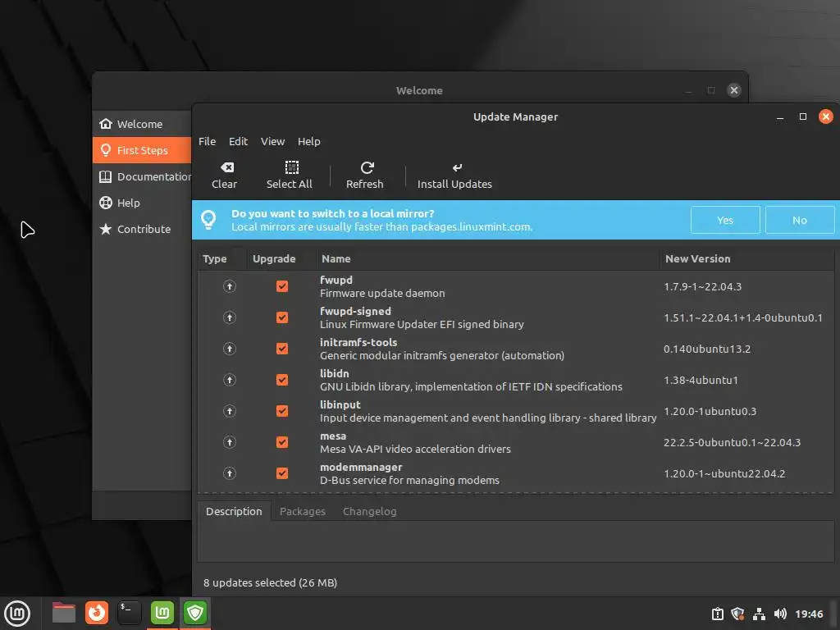Open the Files folder icon in the panel
This screenshot has height=630, width=840.
[64, 613]
